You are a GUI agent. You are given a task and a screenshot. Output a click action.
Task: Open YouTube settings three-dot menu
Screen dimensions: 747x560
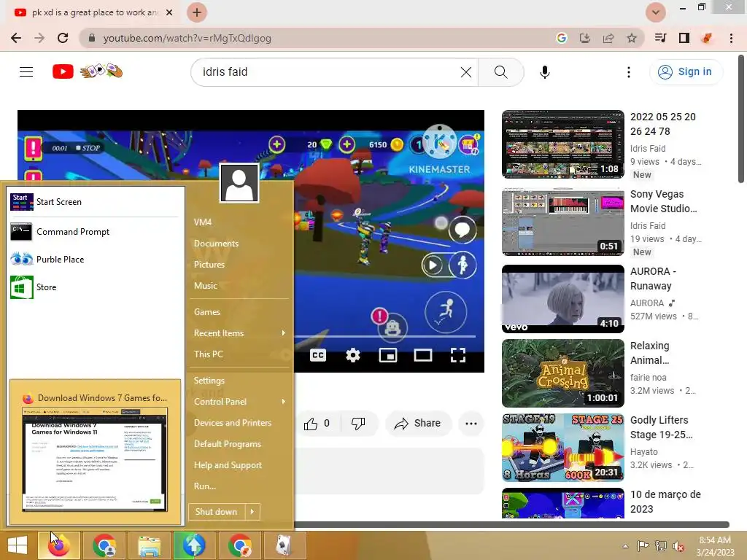pos(628,72)
